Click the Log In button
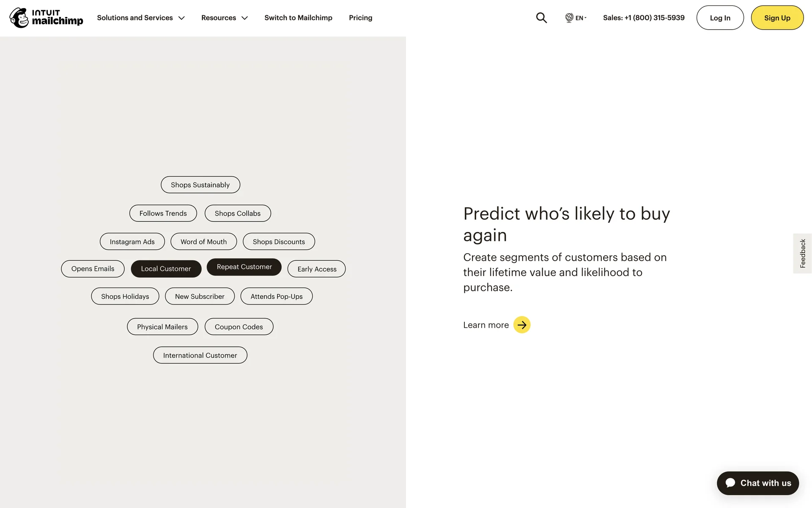This screenshot has height=508, width=812. coord(720,18)
